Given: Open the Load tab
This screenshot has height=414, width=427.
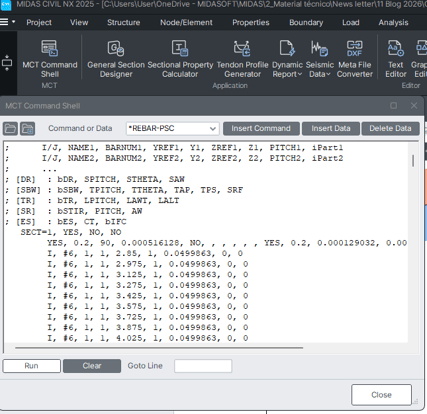Looking at the screenshot, I should [x=351, y=22].
